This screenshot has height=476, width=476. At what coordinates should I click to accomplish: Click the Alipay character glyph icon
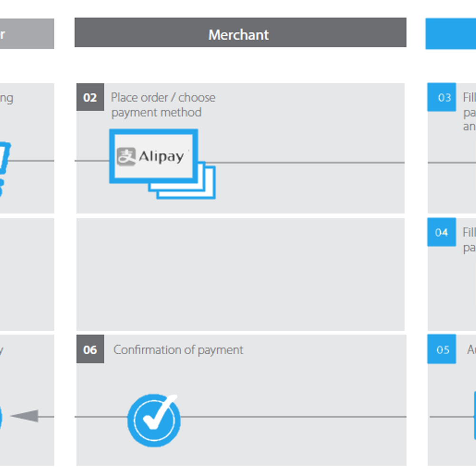(126, 157)
